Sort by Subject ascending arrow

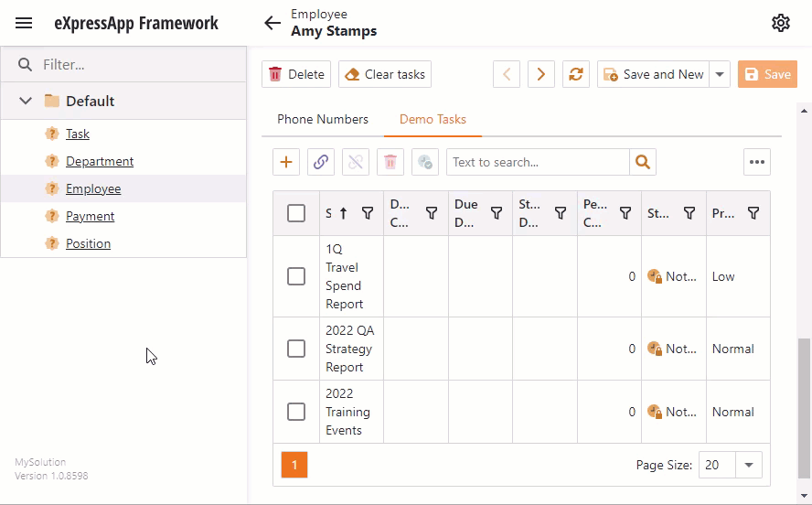point(343,213)
